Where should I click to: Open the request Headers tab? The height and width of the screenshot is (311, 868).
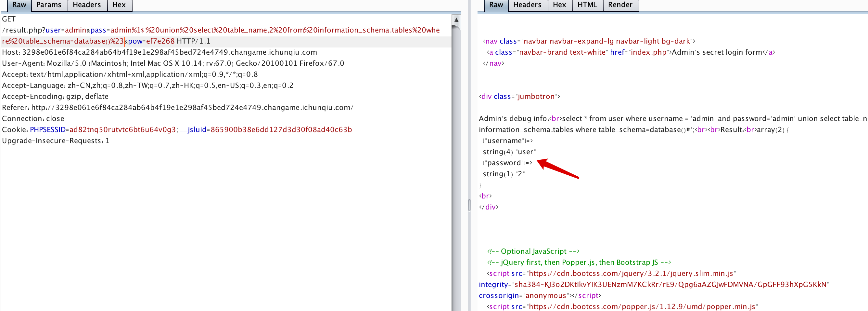87,5
